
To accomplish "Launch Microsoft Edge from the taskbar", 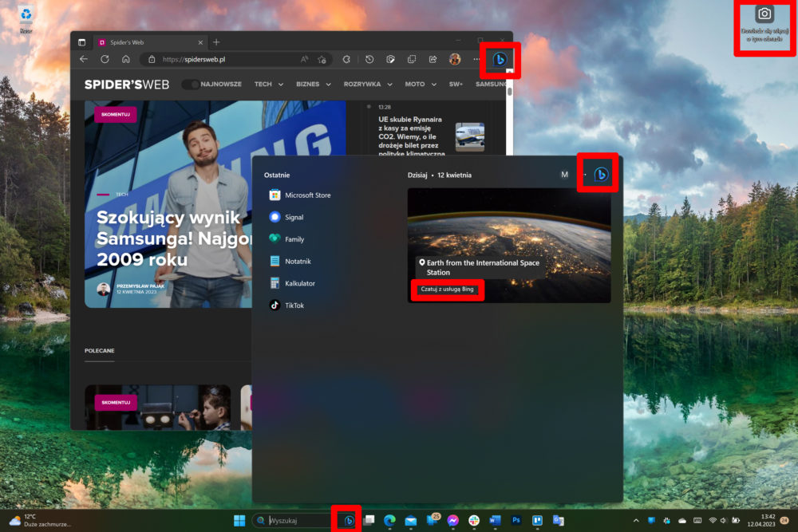I will click(390, 520).
